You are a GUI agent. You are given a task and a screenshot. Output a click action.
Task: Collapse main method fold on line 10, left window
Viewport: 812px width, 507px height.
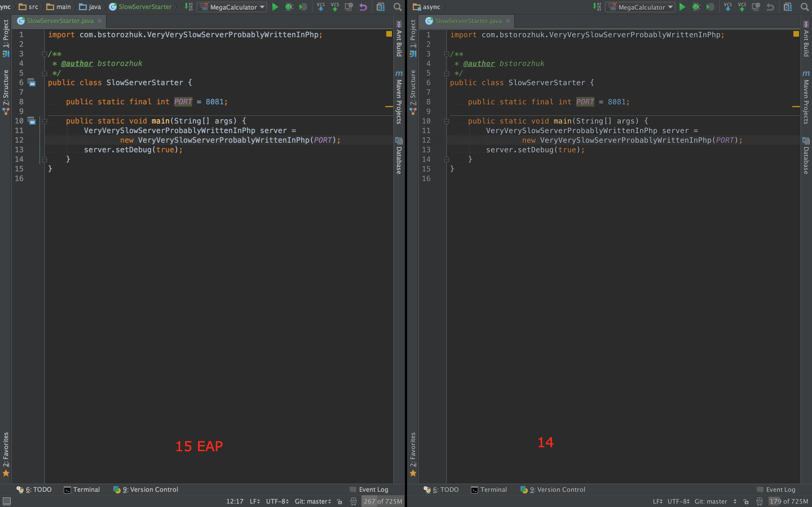click(45, 121)
